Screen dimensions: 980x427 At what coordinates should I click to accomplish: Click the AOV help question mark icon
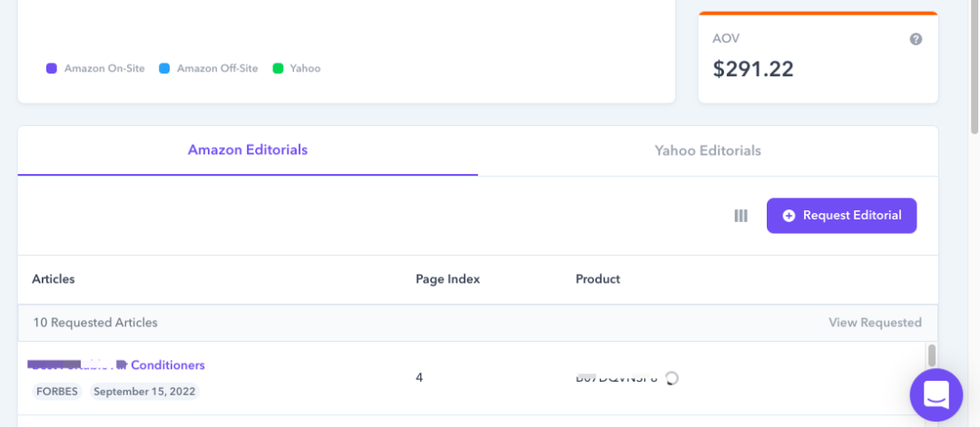[x=916, y=39]
